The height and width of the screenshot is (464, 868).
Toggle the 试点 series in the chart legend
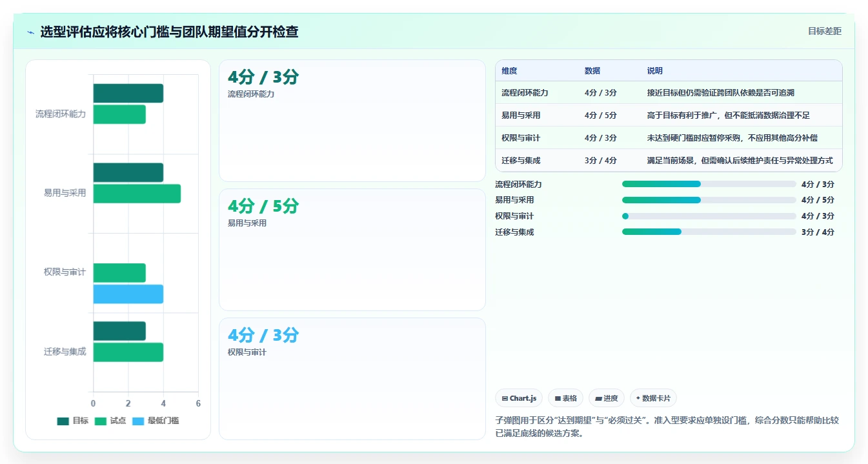[110, 421]
